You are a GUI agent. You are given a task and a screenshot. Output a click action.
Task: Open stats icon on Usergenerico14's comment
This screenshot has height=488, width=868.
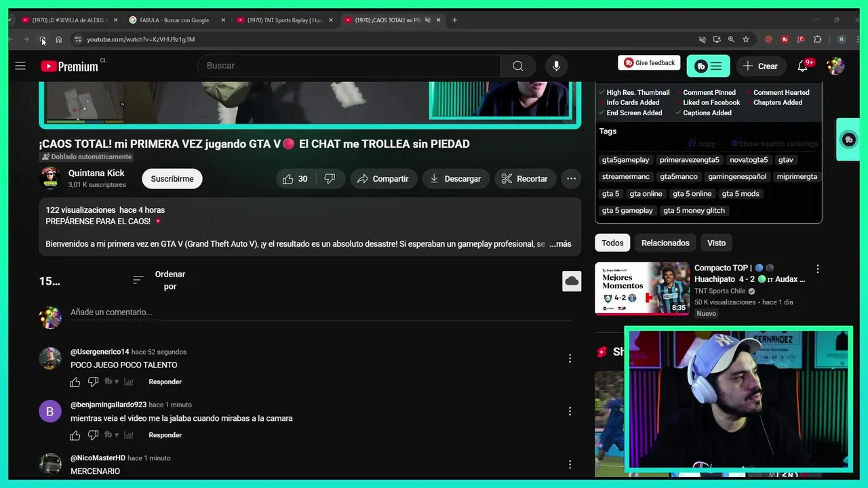(128, 382)
